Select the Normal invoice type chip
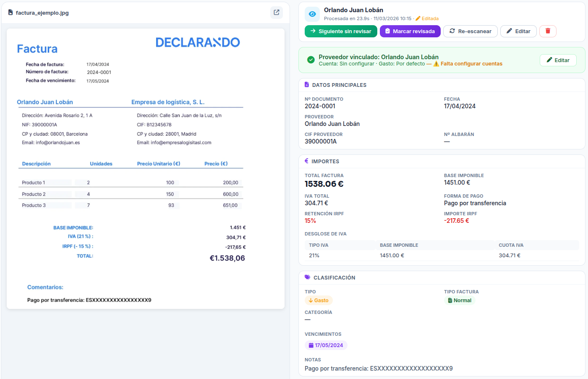The image size is (588, 379). tap(460, 300)
